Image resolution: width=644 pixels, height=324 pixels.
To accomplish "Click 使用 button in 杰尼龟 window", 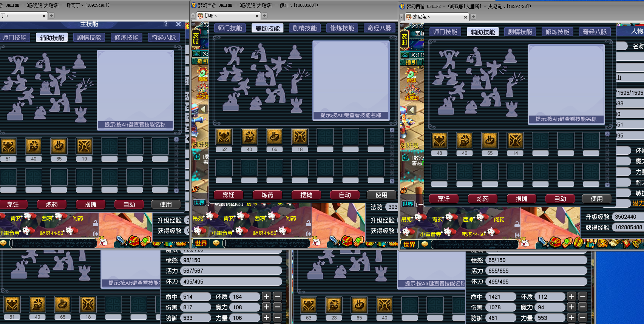I will (x=597, y=199).
